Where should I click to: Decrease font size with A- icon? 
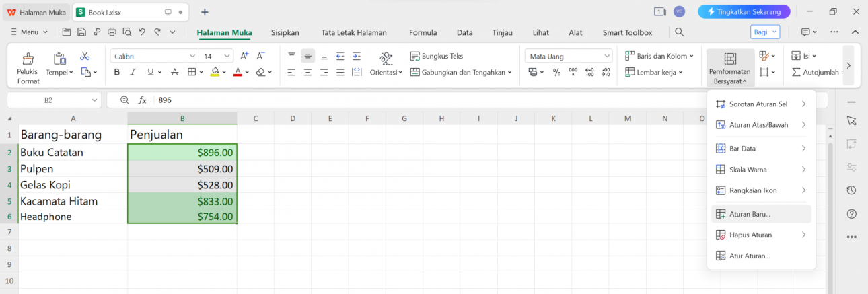[261, 56]
